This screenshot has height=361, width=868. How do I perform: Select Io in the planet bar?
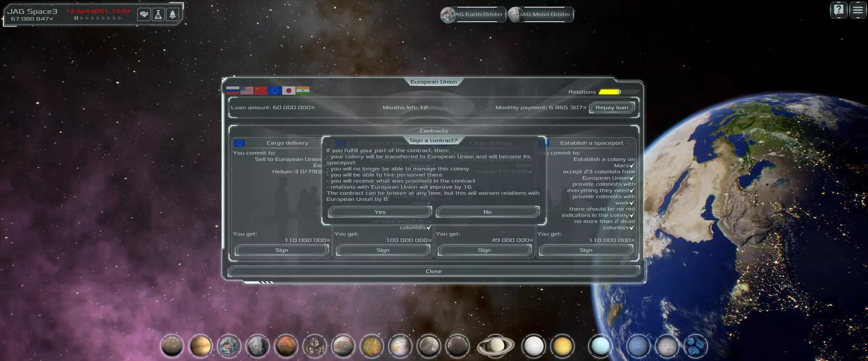[372, 346]
